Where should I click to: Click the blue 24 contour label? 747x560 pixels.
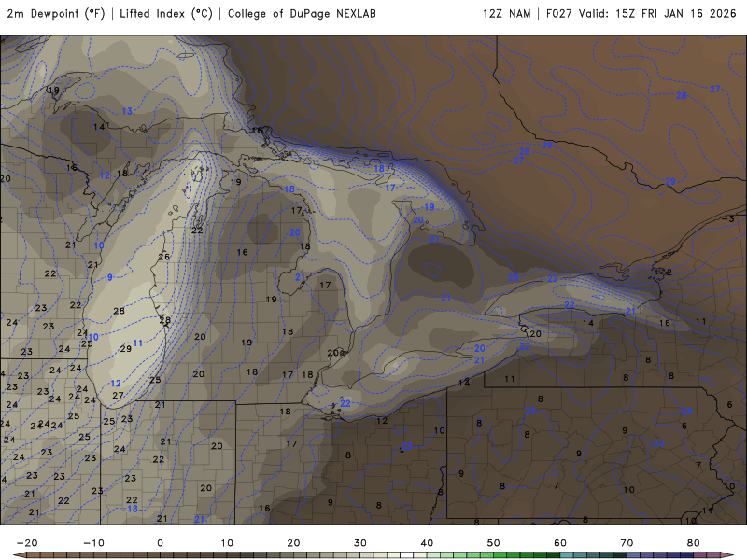pyautogui.click(x=658, y=443)
